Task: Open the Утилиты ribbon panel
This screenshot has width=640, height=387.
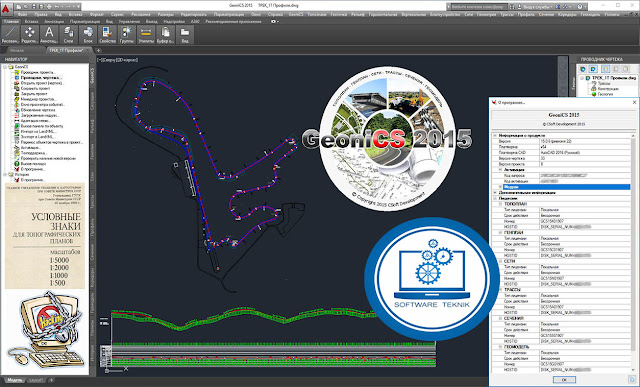Action: pyautogui.click(x=146, y=34)
